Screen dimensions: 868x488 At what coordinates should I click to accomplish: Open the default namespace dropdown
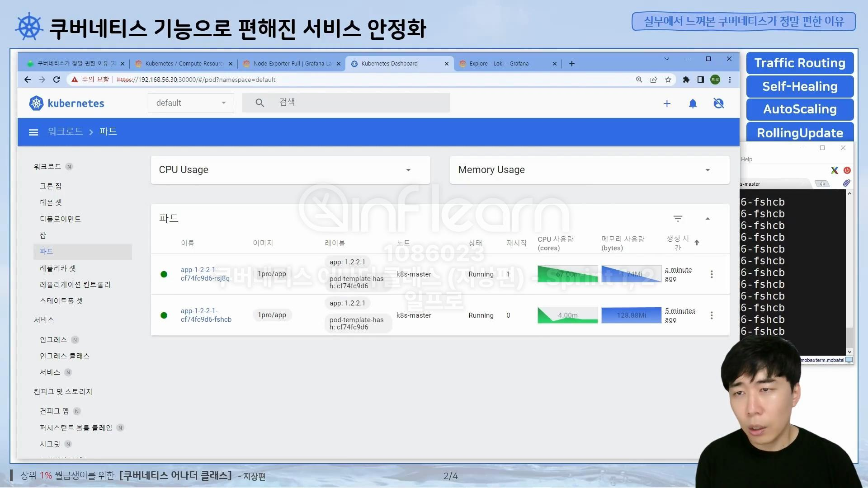click(x=191, y=103)
